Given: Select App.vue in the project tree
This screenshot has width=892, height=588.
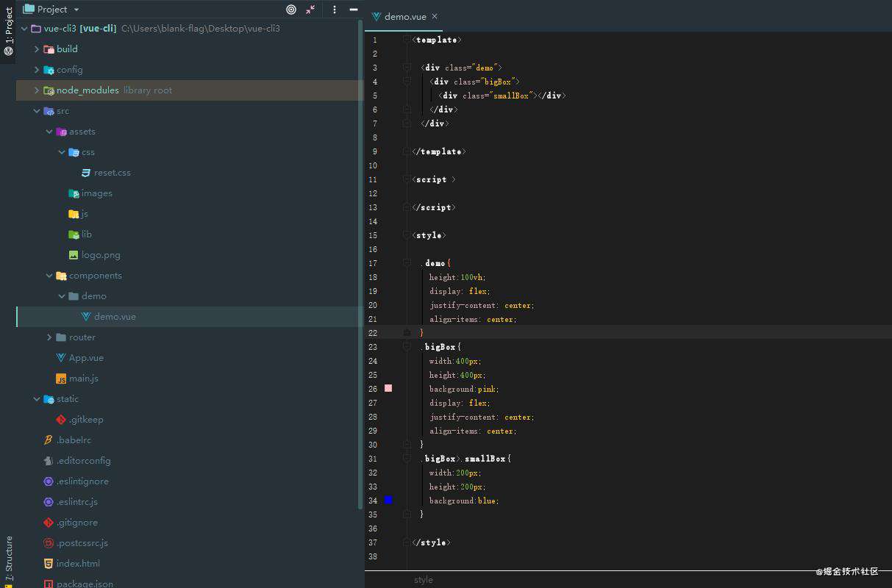Looking at the screenshot, I should (86, 358).
